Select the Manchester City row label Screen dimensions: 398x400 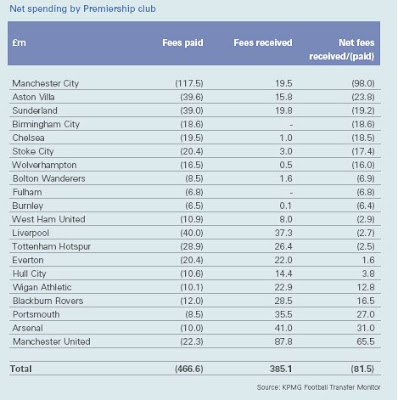[45, 83]
